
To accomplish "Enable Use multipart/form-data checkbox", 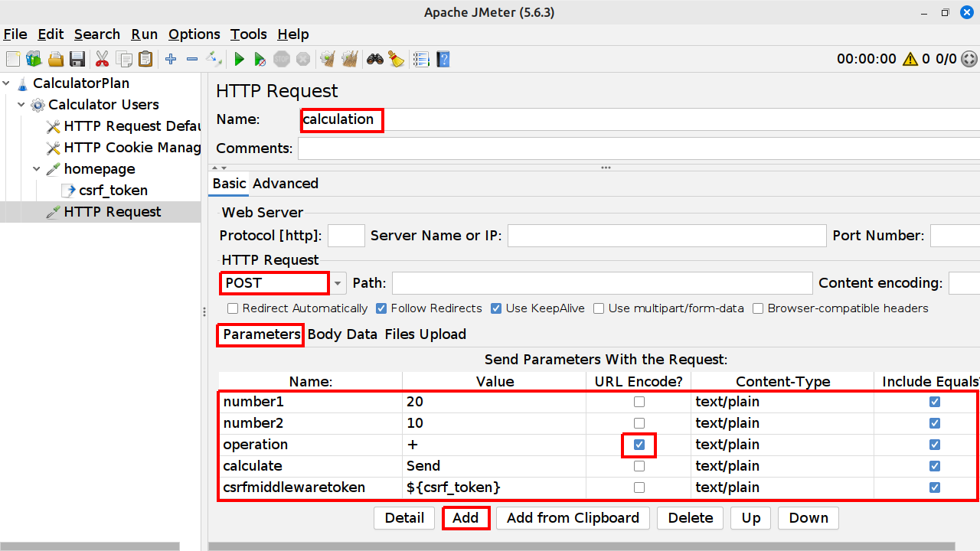I will (x=599, y=308).
